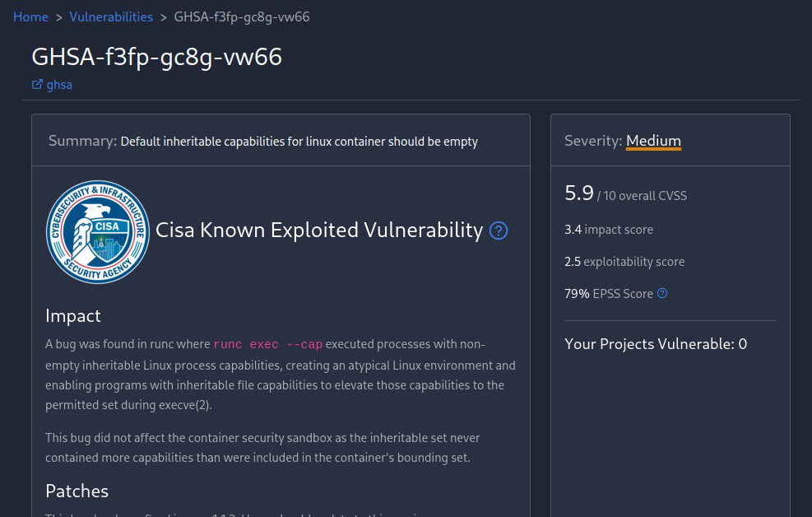Click the 3.4 impact score text
Screen dimensions: 812x517
[609, 230]
